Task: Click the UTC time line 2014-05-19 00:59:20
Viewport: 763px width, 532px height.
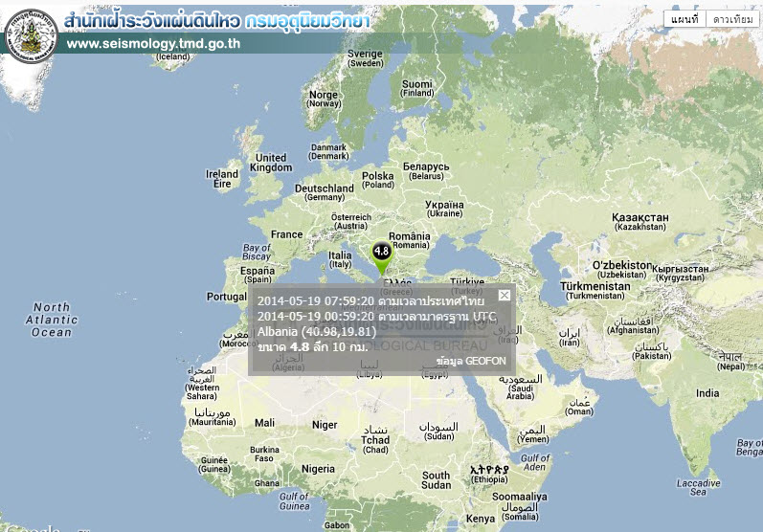Action: coord(376,317)
